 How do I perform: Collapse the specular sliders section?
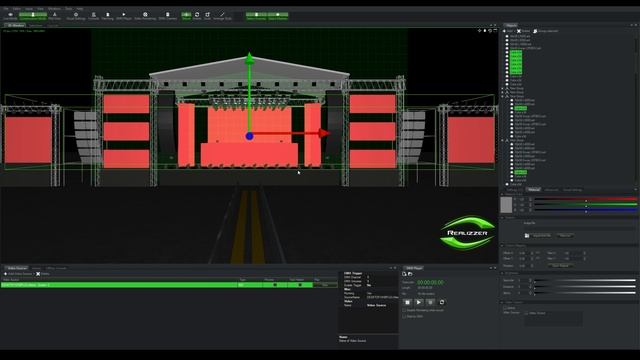click(x=502, y=273)
